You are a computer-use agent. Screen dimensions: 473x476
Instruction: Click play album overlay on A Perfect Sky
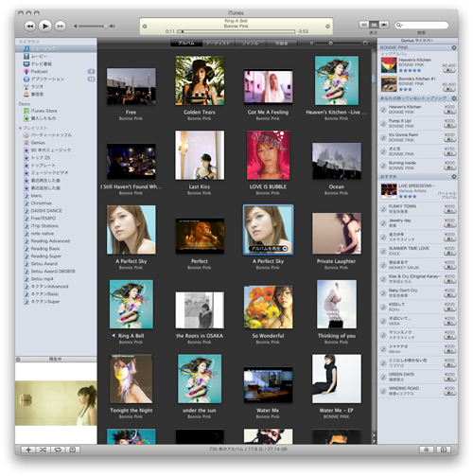(x=269, y=249)
